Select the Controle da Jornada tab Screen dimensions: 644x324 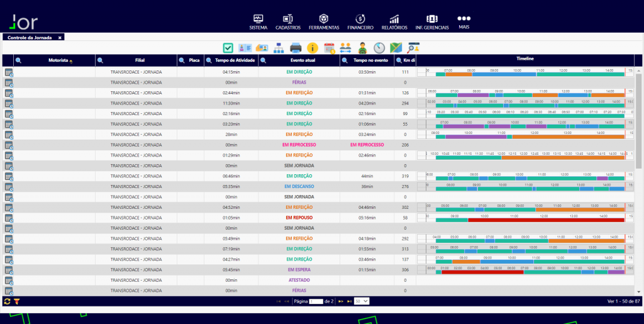tap(30, 37)
